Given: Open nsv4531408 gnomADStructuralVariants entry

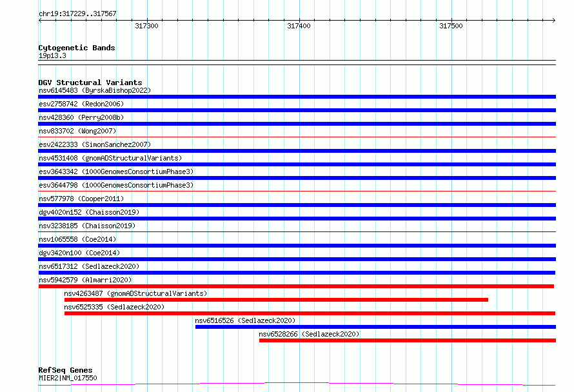Looking at the screenshot, I should 110,158.
